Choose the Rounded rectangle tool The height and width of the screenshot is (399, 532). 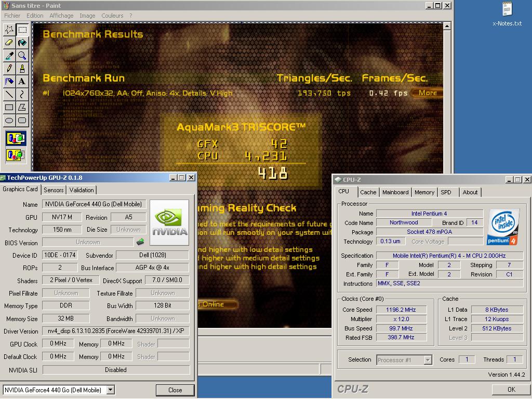(22, 120)
